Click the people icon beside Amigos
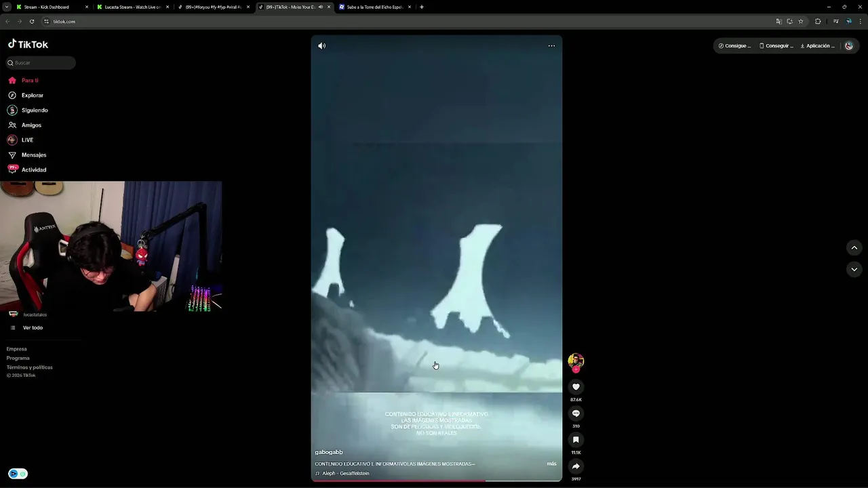The image size is (868, 488). point(12,125)
